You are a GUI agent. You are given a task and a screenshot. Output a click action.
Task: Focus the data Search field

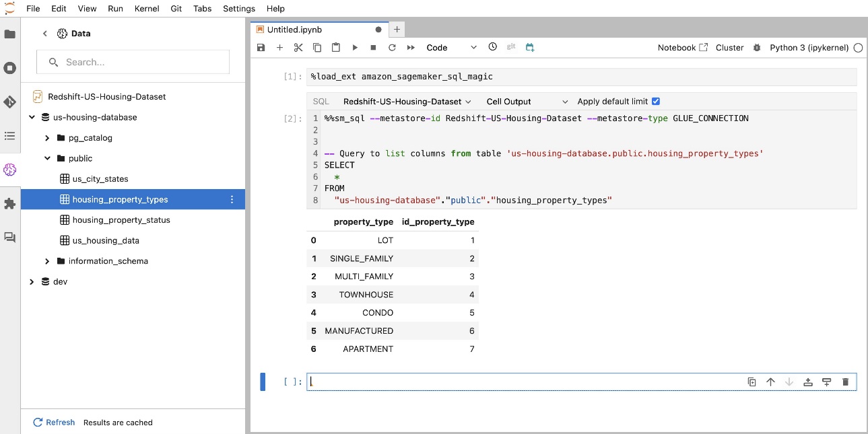point(133,62)
